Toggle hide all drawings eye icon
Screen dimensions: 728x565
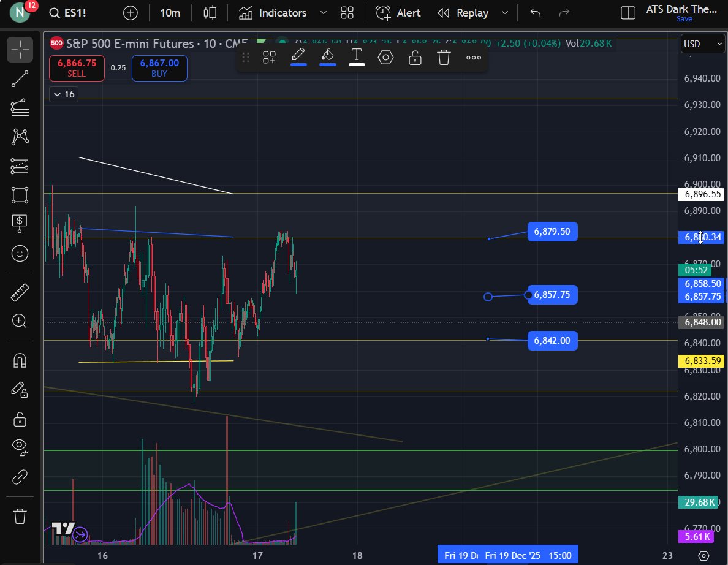point(20,447)
